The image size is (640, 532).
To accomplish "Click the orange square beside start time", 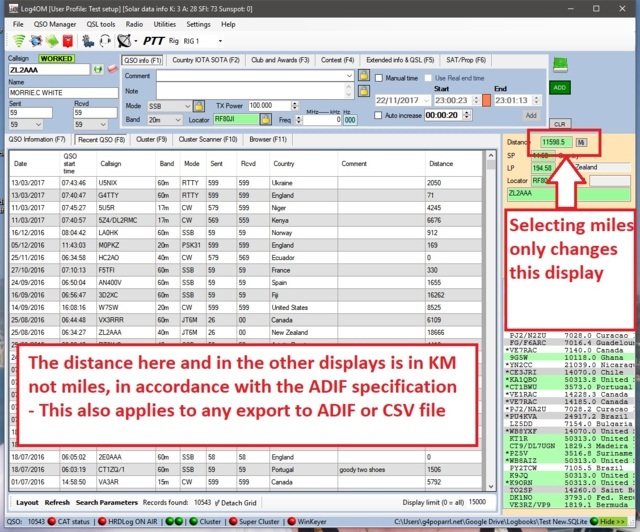I will tap(486, 100).
